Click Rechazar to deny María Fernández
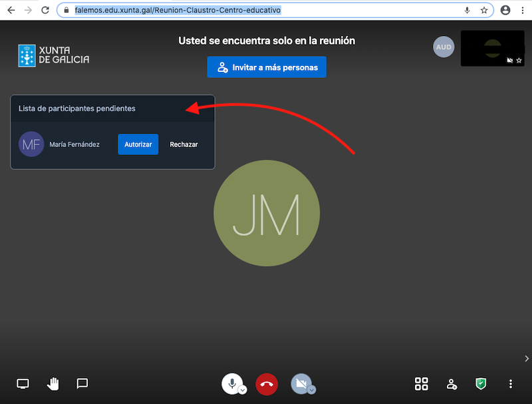532x404 pixels. click(x=184, y=144)
